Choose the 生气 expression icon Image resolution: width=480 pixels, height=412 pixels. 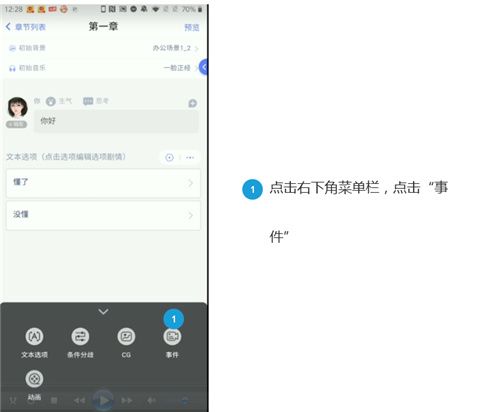pyautogui.click(x=51, y=101)
